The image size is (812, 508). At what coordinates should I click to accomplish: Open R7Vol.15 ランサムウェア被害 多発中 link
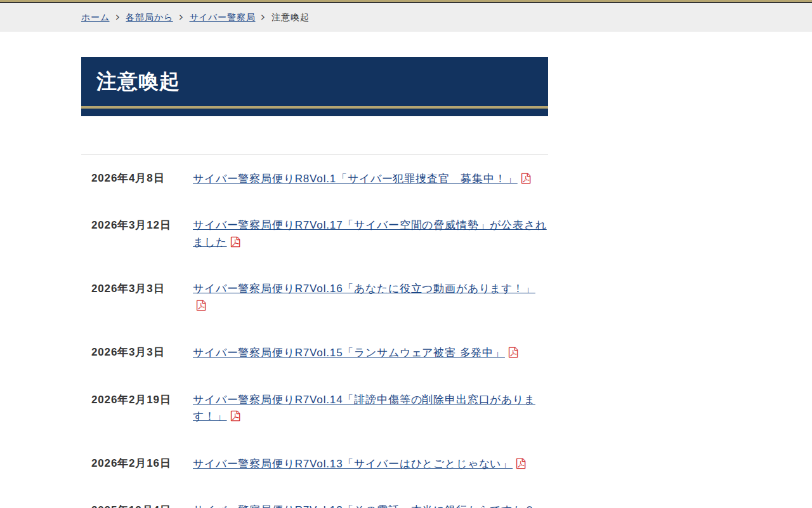coord(348,352)
